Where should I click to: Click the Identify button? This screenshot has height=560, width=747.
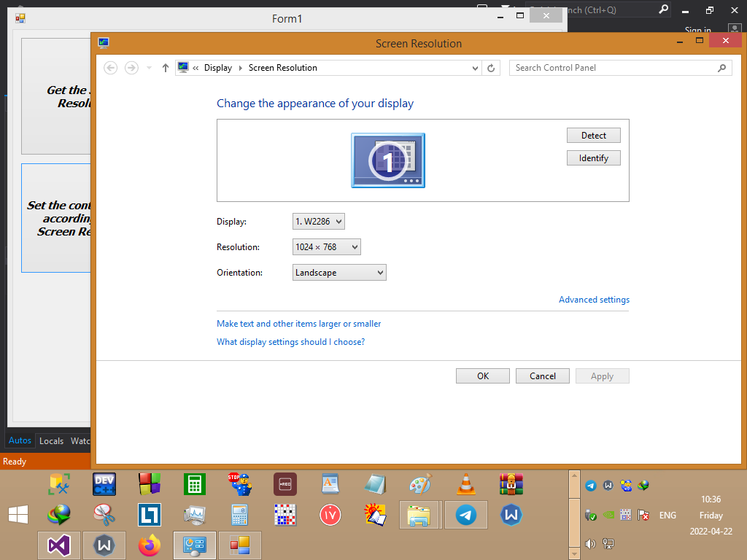(594, 158)
